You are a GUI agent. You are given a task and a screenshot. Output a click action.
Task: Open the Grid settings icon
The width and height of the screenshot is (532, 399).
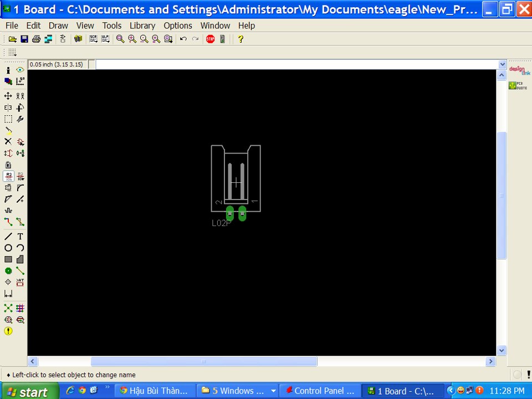coord(13,52)
